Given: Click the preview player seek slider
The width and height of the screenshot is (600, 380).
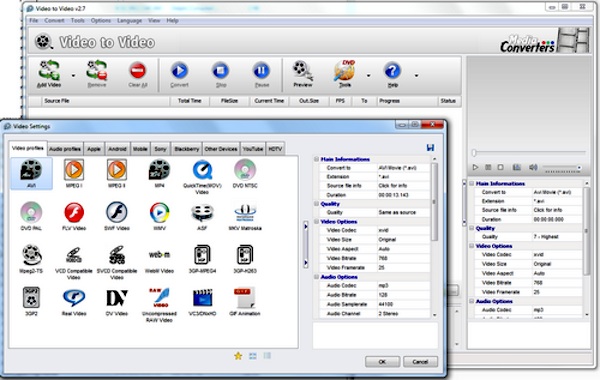Looking at the screenshot, I should 529,153.
